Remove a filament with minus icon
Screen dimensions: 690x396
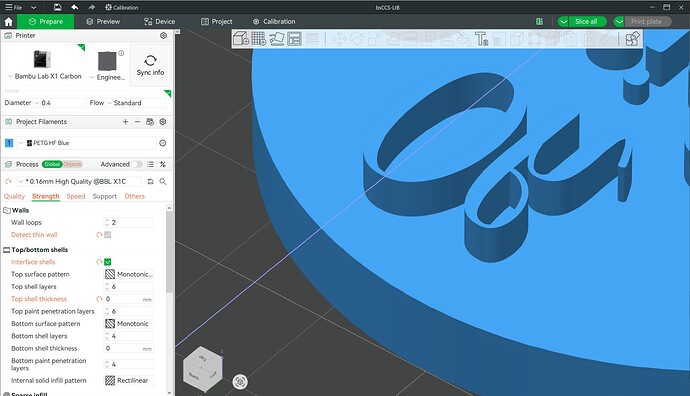[137, 122]
